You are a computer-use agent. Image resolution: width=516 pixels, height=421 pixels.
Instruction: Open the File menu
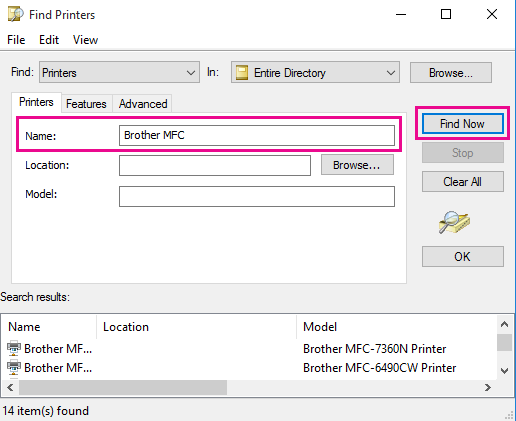coord(16,40)
